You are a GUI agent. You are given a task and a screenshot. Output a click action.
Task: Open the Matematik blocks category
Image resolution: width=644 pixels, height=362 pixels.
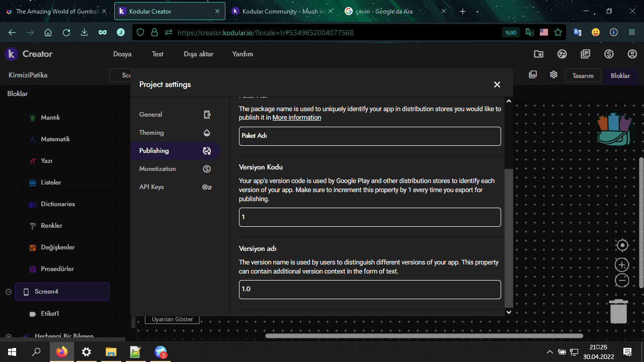click(x=68, y=139)
